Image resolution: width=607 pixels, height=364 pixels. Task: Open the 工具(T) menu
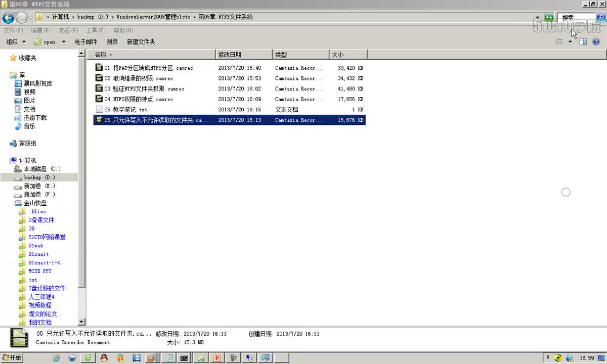96,30
